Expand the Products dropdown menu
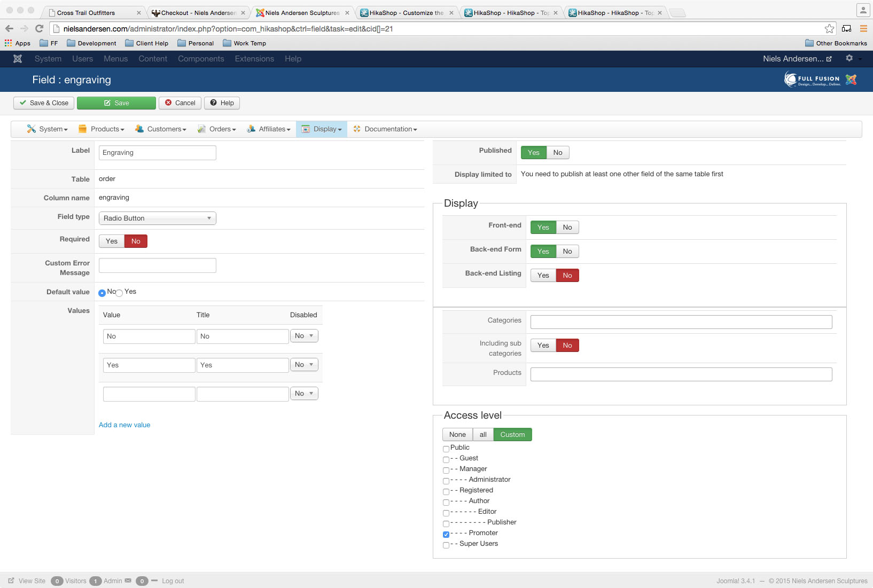 point(102,129)
